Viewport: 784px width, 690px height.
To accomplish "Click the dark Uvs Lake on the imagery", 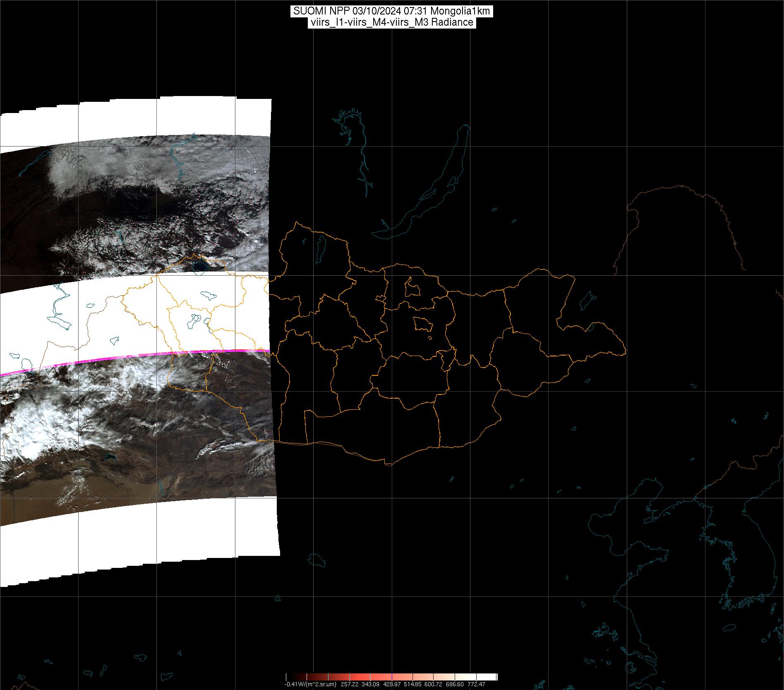I will tap(201, 265).
